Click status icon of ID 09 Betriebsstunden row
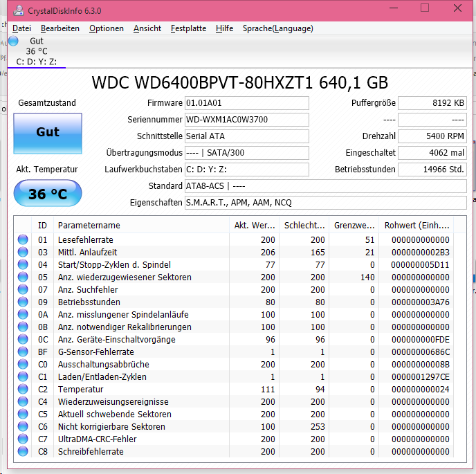The height and width of the screenshot is (474, 476). 23,302
